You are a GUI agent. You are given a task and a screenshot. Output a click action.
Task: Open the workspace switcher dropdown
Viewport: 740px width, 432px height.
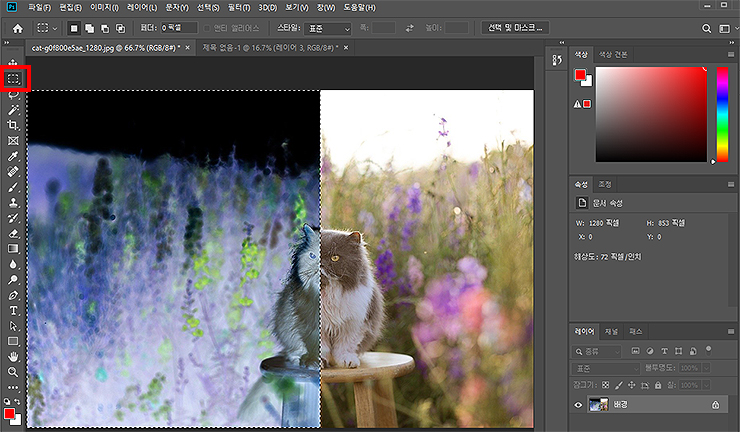(x=727, y=28)
